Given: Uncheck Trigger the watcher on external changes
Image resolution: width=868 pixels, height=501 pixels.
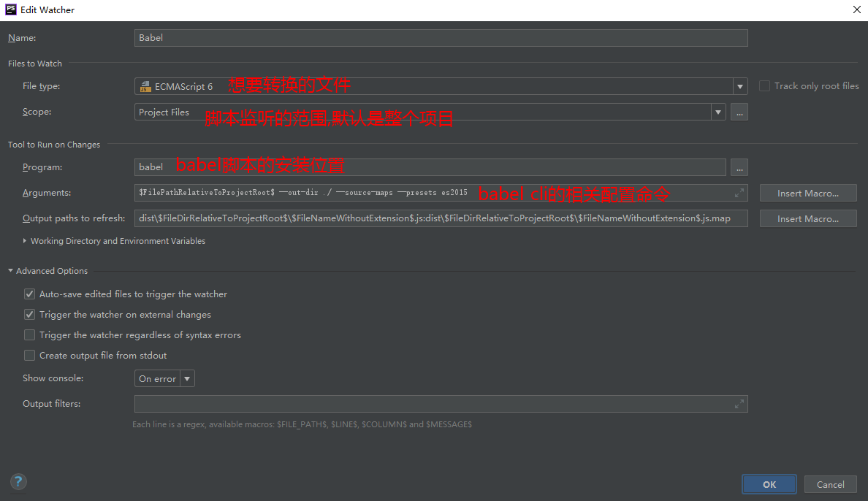Looking at the screenshot, I should [x=29, y=314].
